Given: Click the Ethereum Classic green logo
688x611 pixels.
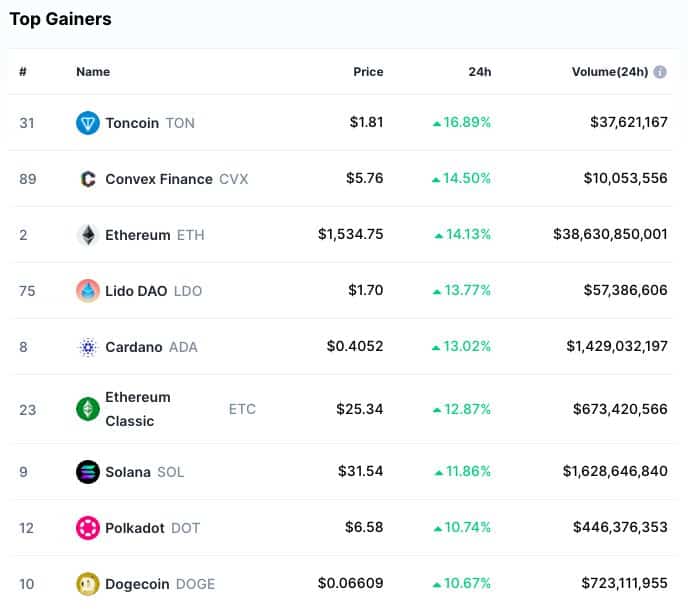Looking at the screenshot, I should click(x=88, y=409).
